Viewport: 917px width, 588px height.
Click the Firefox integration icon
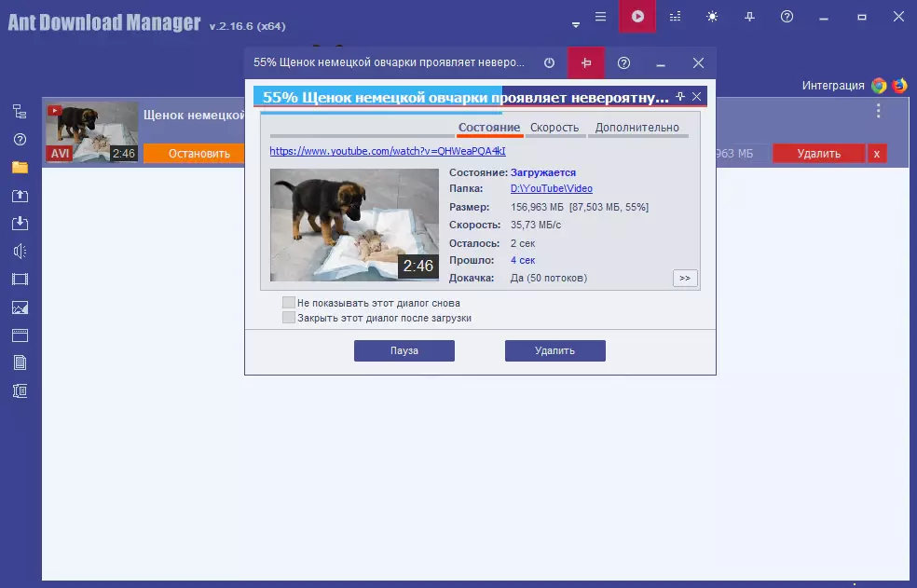(899, 86)
